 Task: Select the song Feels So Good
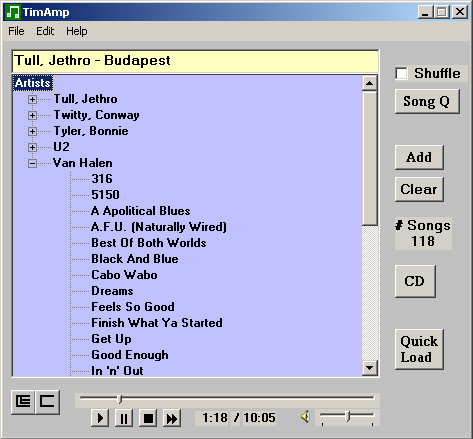[x=133, y=307]
